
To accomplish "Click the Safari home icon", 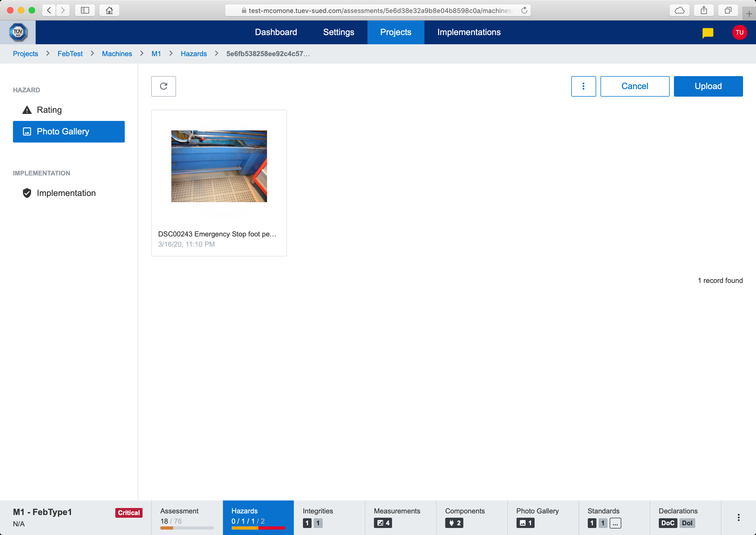I will tap(109, 10).
